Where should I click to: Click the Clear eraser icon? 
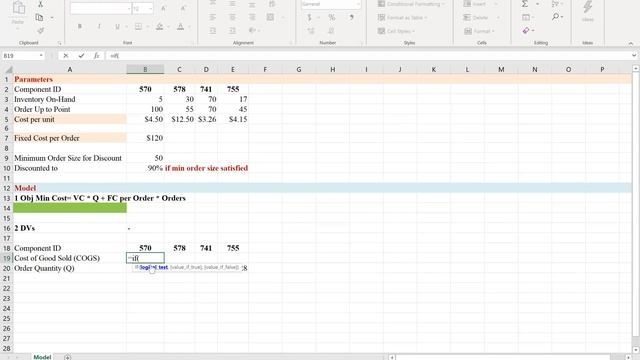click(x=526, y=31)
